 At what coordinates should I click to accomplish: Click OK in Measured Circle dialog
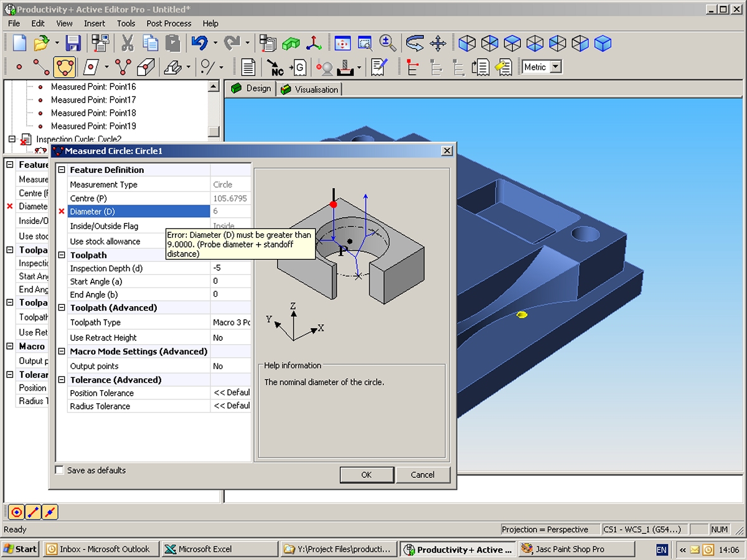367,475
